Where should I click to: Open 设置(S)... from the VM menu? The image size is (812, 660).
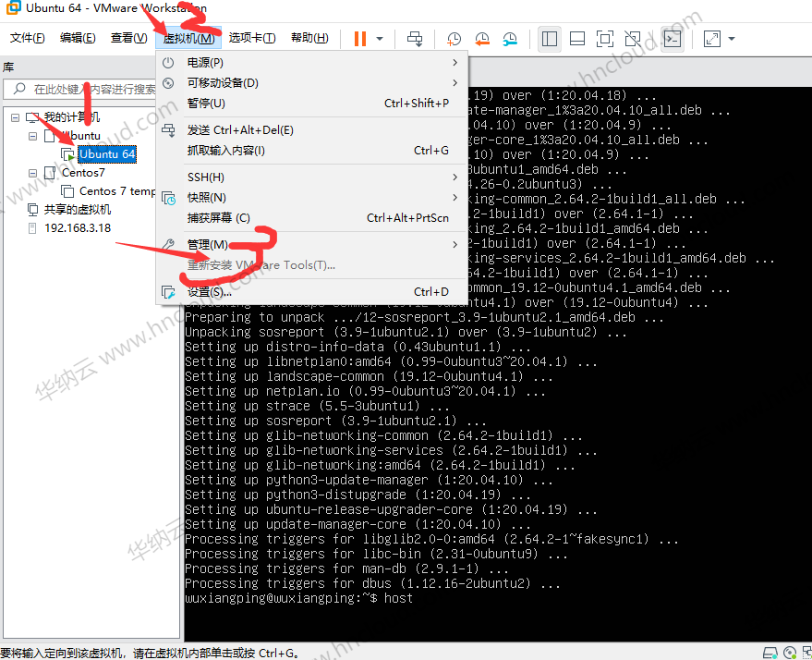[x=311, y=292]
